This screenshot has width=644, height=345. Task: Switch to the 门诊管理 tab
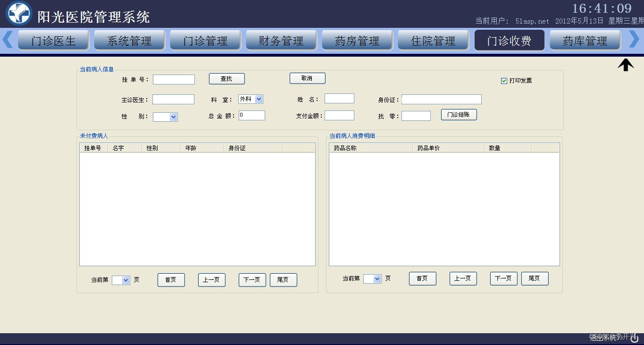[x=206, y=41]
